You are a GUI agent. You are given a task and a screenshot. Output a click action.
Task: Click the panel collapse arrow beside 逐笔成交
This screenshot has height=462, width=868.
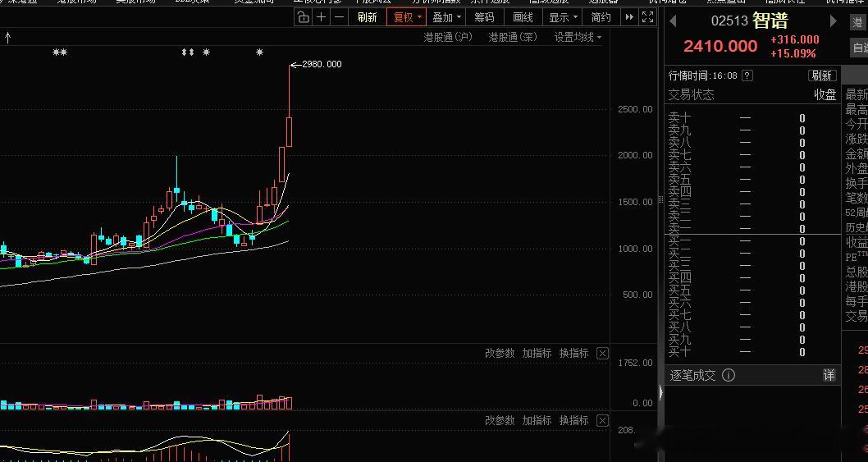(660, 393)
